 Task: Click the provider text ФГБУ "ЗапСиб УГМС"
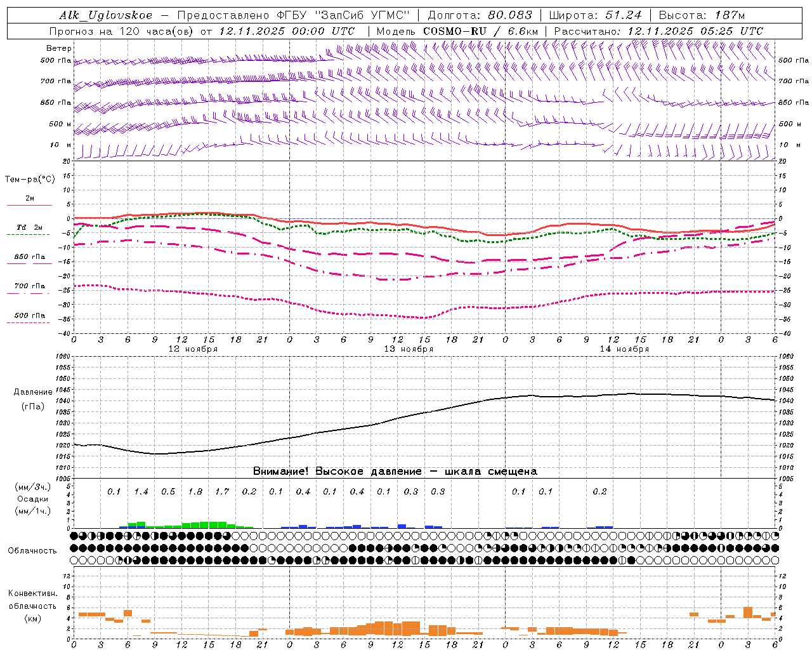[343, 16]
